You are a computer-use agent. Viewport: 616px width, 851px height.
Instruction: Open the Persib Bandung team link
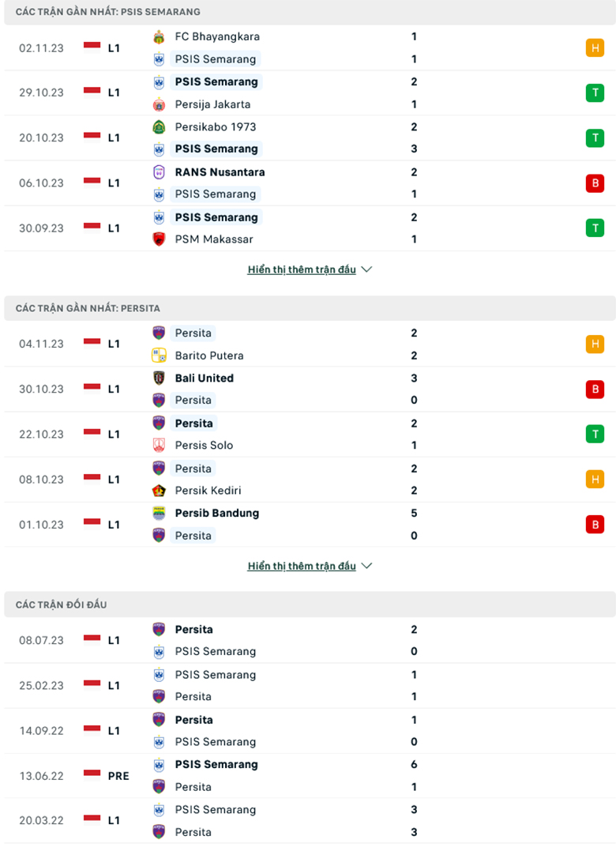click(x=216, y=513)
